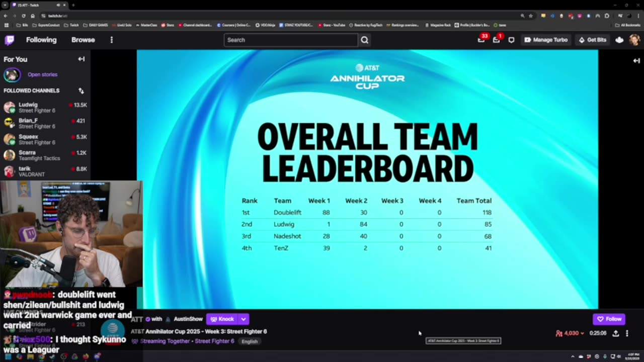Click the Open stories link
This screenshot has height=362, width=644.
[x=42, y=74]
